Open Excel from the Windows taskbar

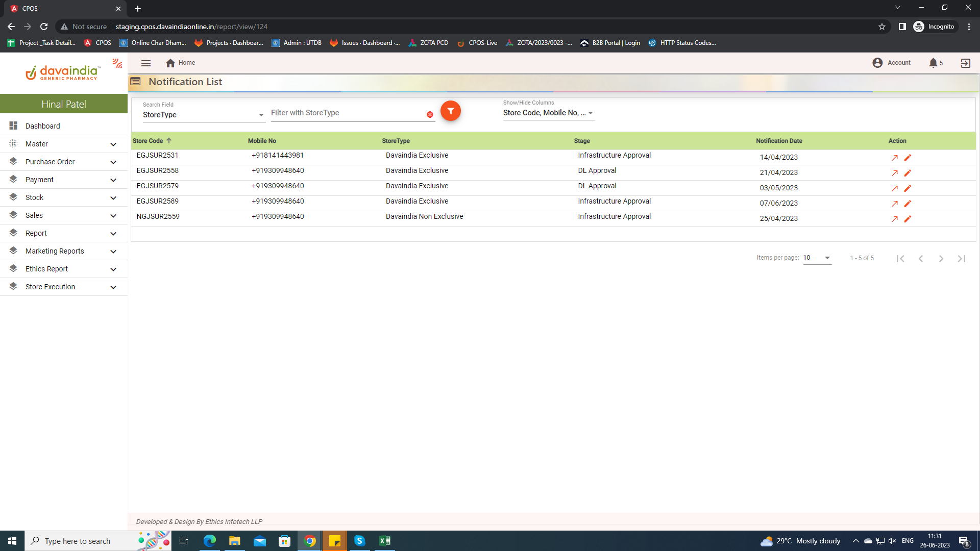pyautogui.click(x=384, y=541)
